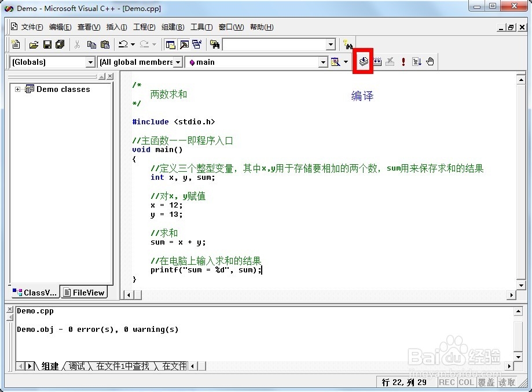This screenshot has height=392, width=532.
Task: Click editor vertical scrollbar up arrow
Action: point(521,80)
